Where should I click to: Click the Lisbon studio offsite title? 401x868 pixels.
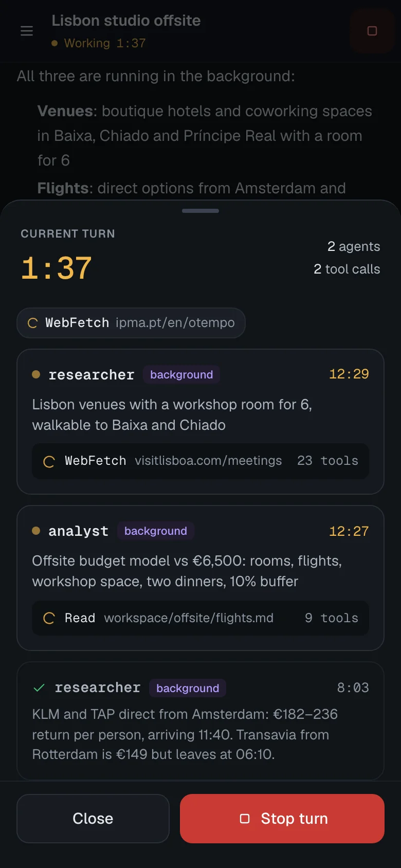126,21
